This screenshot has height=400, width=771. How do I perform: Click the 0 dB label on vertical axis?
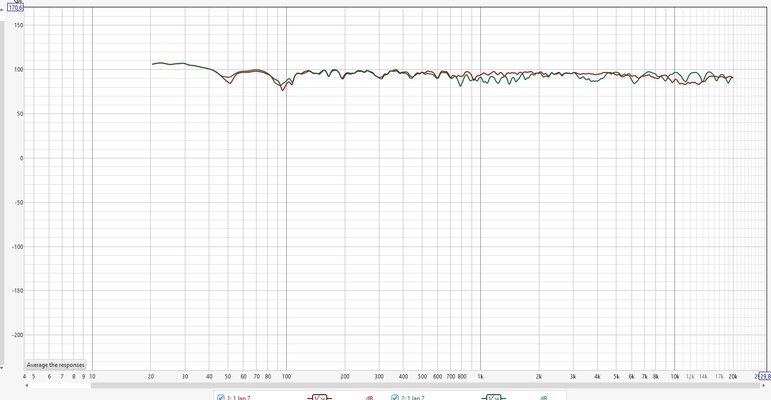(21, 158)
